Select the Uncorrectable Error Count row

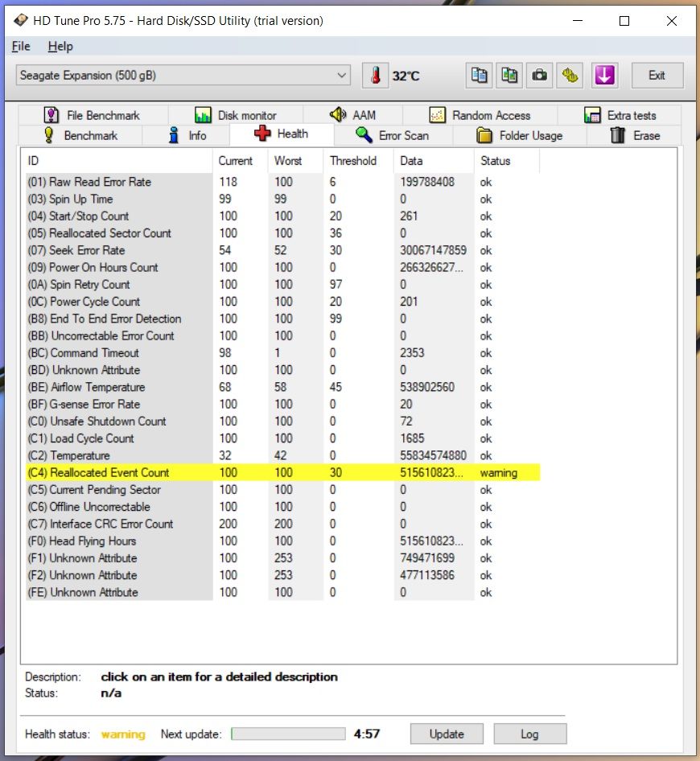282,335
